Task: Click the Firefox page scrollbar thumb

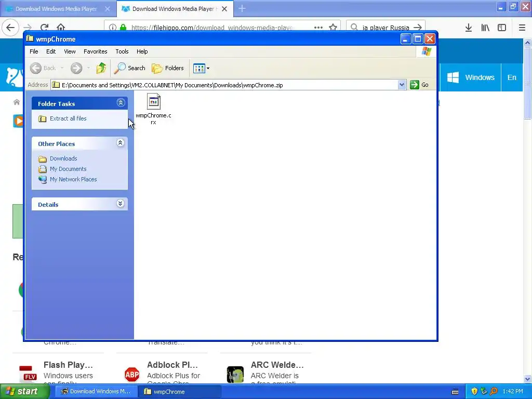Action: pos(527,84)
